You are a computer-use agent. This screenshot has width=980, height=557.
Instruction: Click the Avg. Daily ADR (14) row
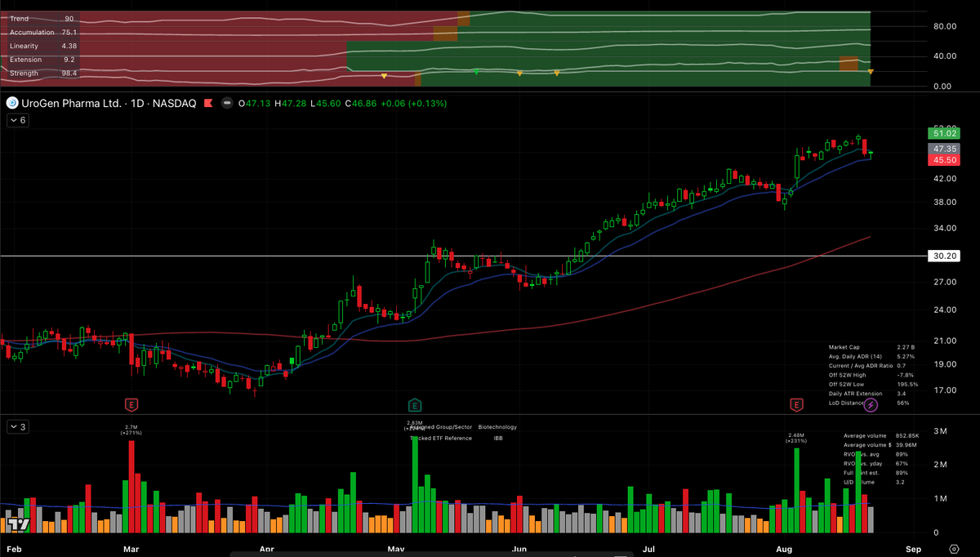pyautogui.click(x=872, y=357)
